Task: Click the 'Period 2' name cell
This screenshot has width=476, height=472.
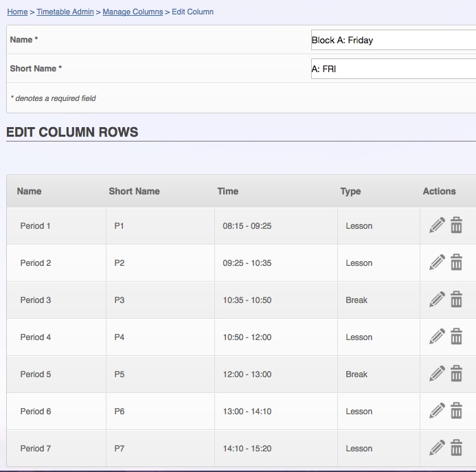Action: (56, 262)
